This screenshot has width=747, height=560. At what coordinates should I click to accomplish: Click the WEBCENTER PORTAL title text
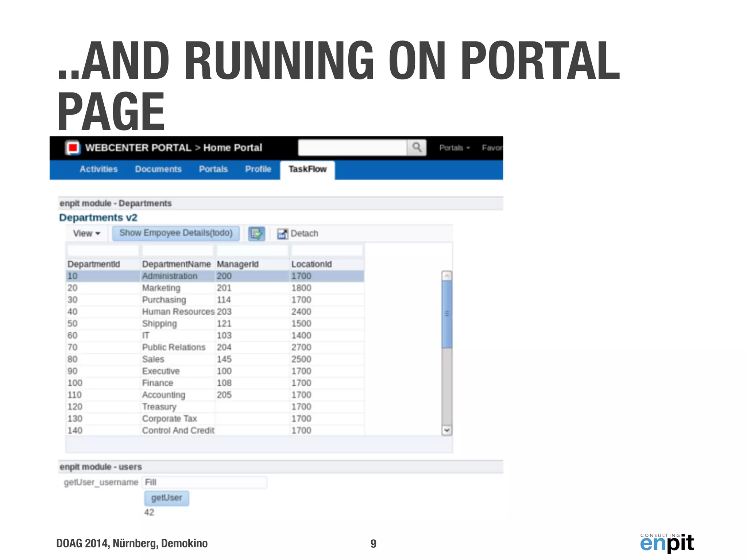pos(138,148)
